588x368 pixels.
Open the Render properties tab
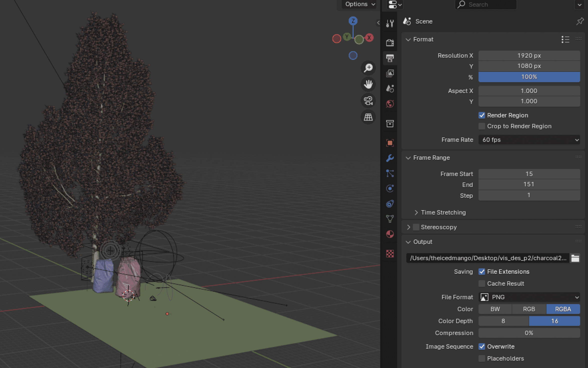390,43
